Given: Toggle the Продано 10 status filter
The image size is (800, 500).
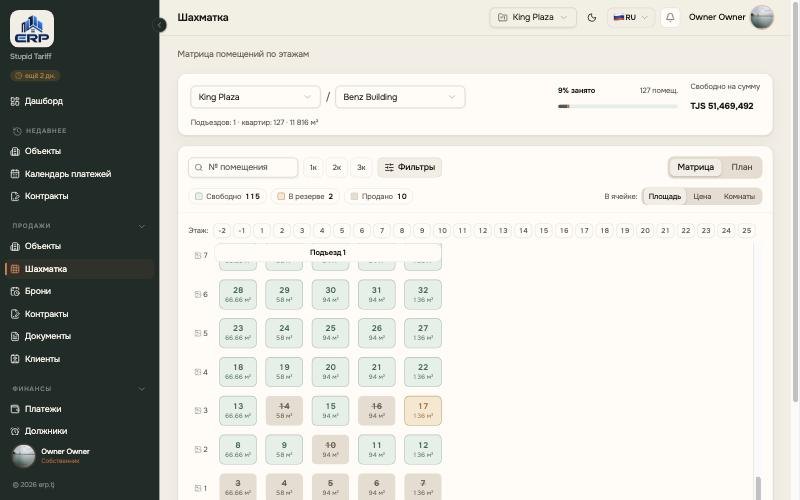Looking at the screenshot, I should coord(379,196).
